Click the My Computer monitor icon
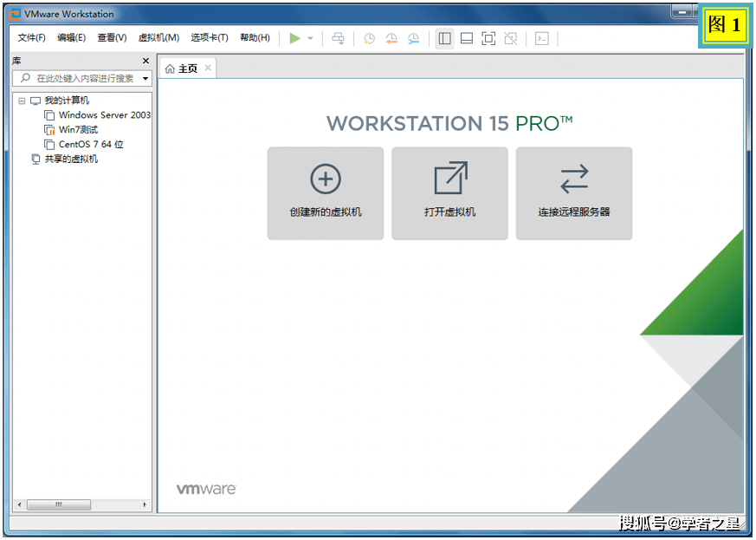This screenshot has width=756, height=540. pyautogui.click(x=36, y=101)
